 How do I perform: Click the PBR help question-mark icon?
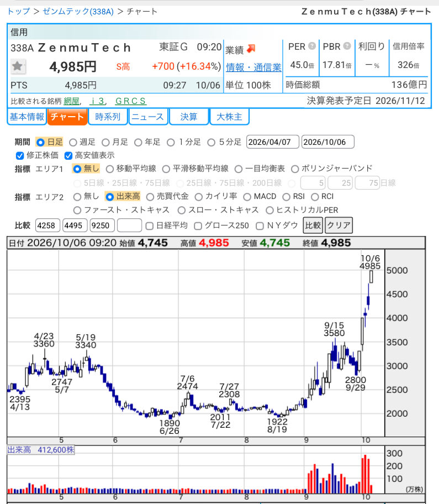coord(347,46)
